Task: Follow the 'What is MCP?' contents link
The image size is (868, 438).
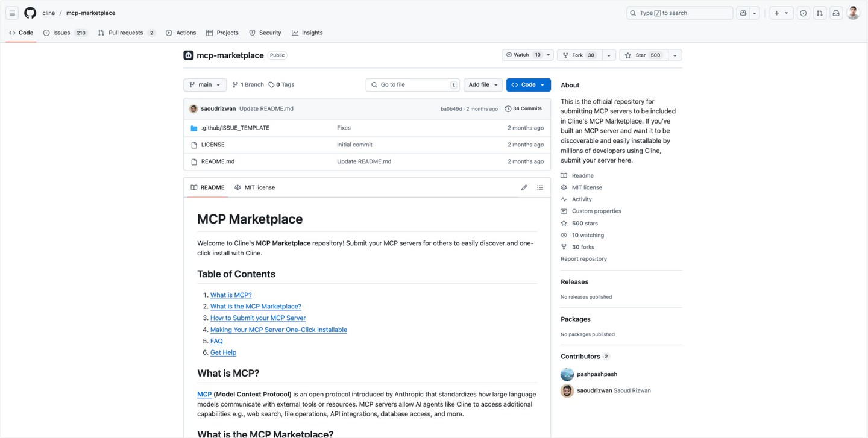Action: point(231,295)
